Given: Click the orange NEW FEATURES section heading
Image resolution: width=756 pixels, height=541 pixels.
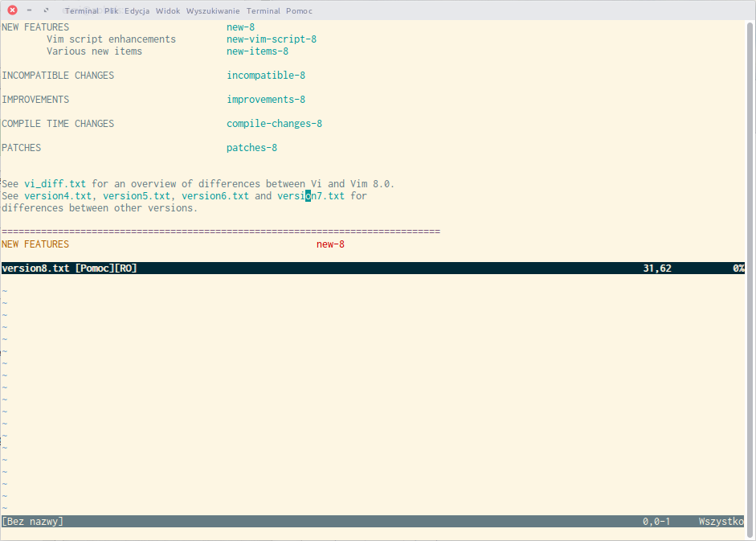Looking at the screenshot, I should [x=35, y=244].
